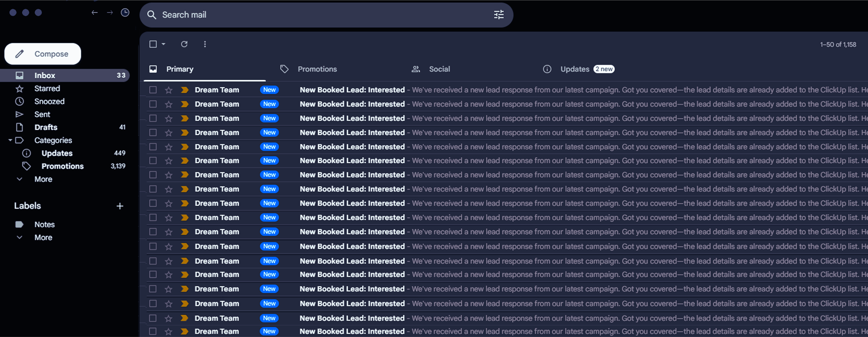The height and width of the screenshot is (337, 868).
Task: Open the Notes label
Action: [44, 224]
